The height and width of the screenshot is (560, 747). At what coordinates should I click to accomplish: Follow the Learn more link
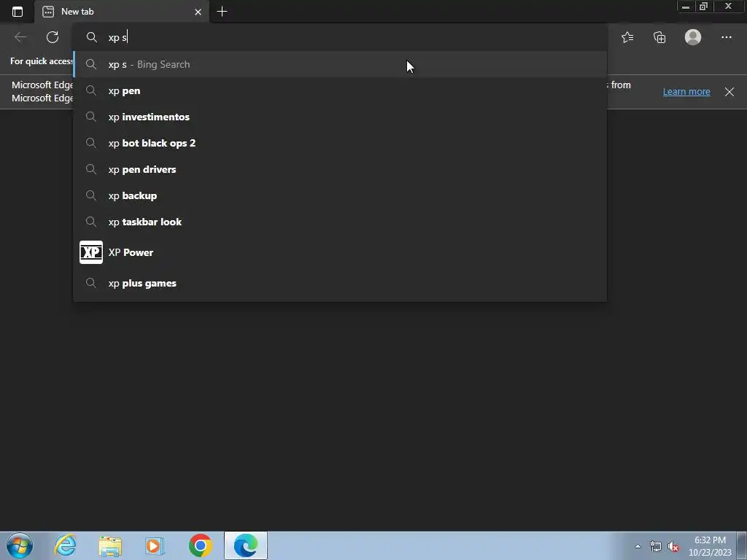tap(686, 91)
